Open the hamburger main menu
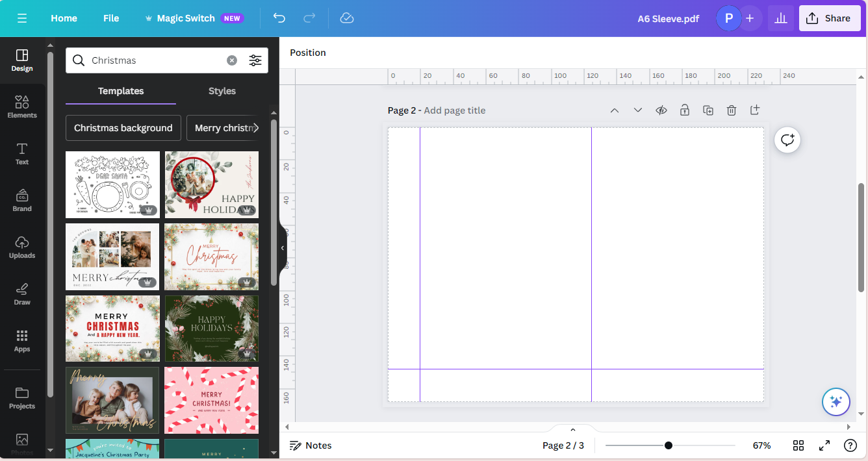 (22, 18)
